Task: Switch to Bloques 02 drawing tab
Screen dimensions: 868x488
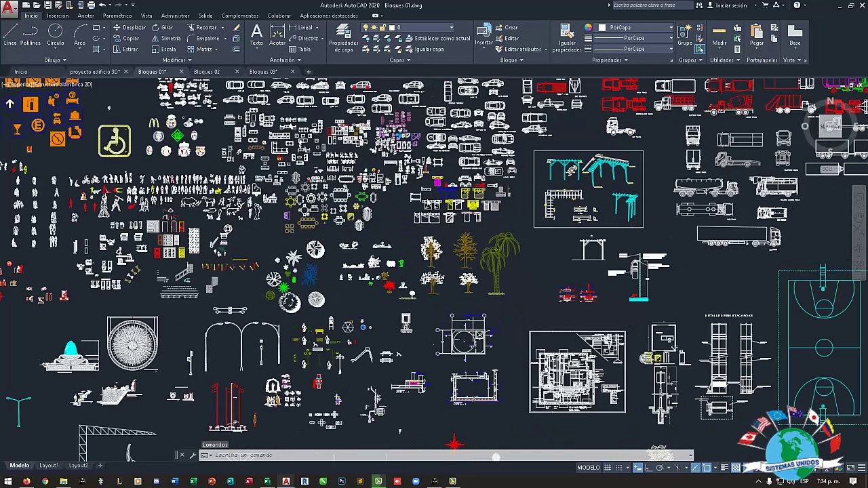Action: pyautogui.click(x=207, y=71)
